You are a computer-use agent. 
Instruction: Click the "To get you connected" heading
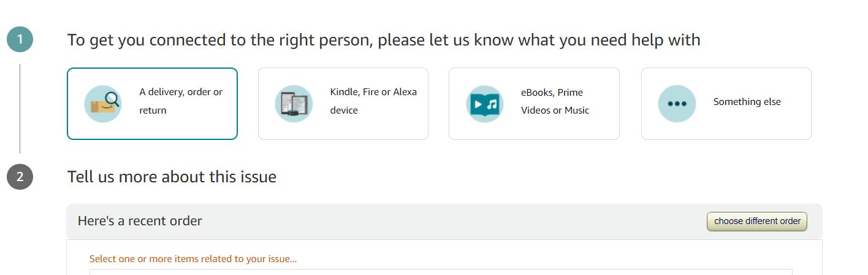(383, 40)
